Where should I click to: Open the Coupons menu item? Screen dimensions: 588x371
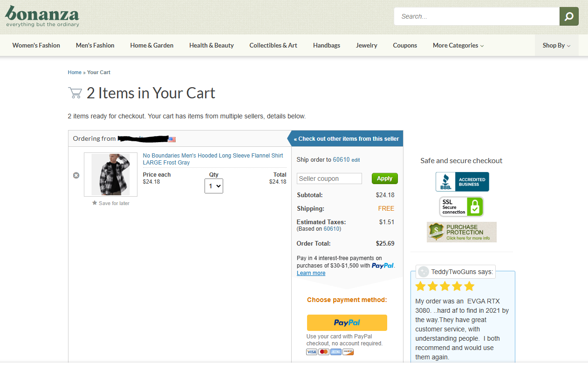click(405, 45)
